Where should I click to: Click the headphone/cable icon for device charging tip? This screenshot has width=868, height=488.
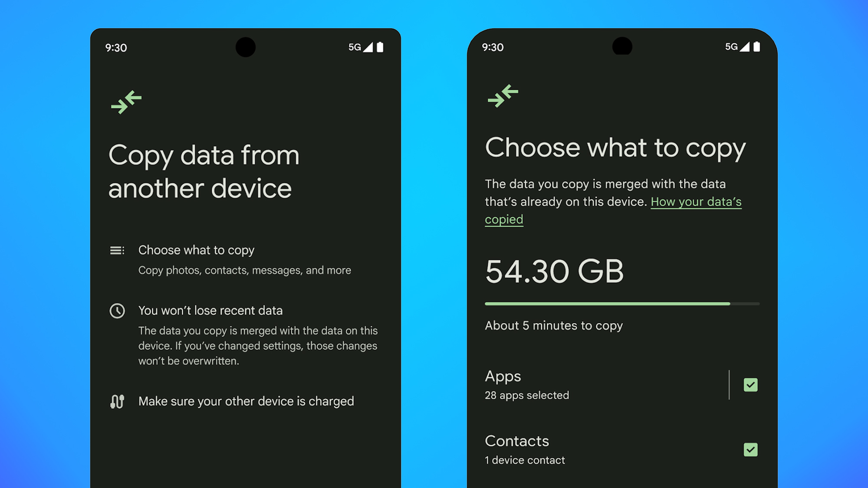coord(118,401)
